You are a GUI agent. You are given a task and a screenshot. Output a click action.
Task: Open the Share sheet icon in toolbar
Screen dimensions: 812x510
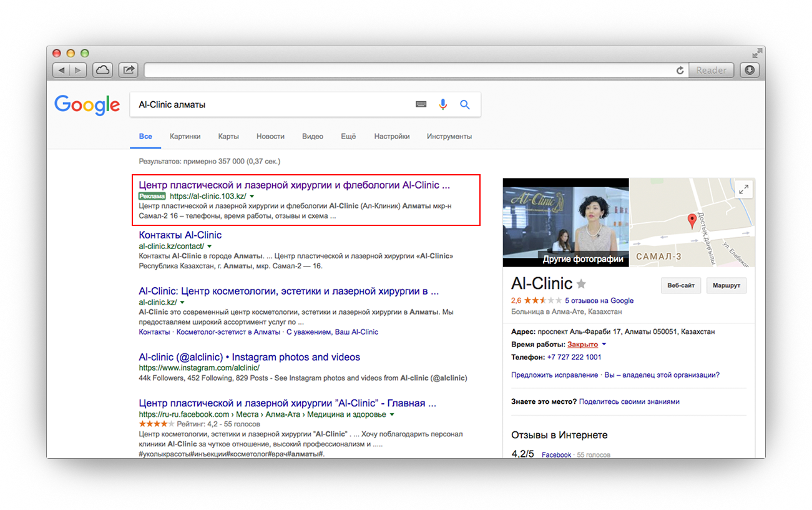(128, 71)
